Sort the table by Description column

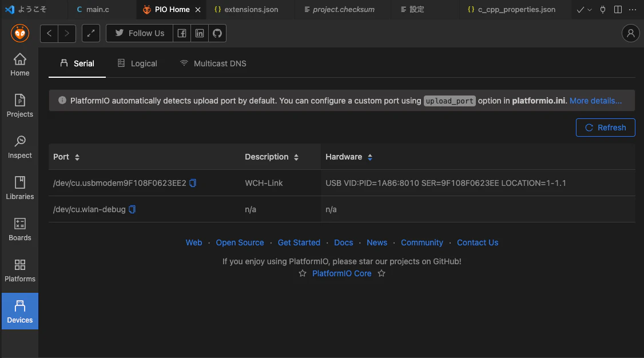coord(296,157)
